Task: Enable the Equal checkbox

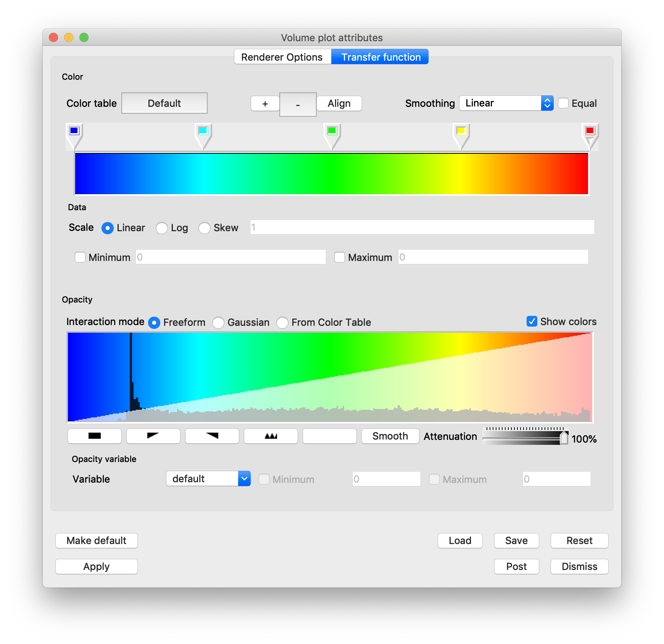Action: 563,103
